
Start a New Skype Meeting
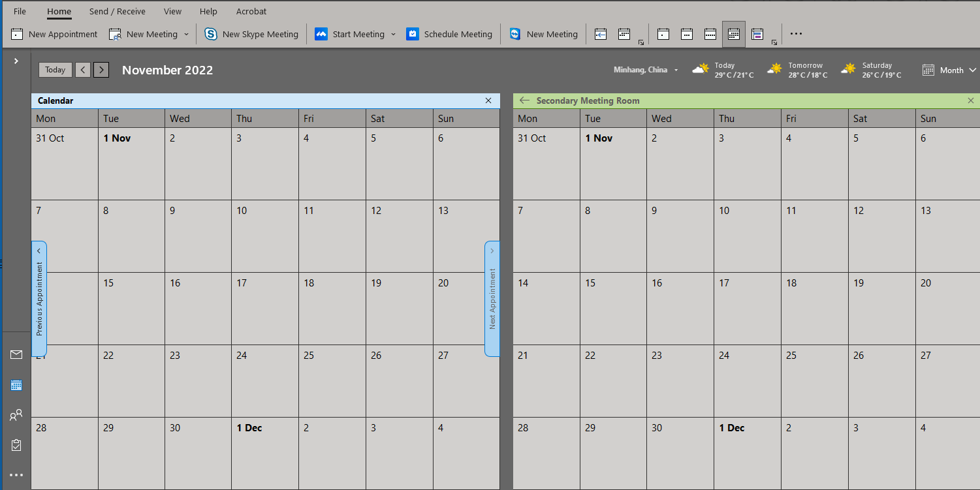tap(251, 34)
